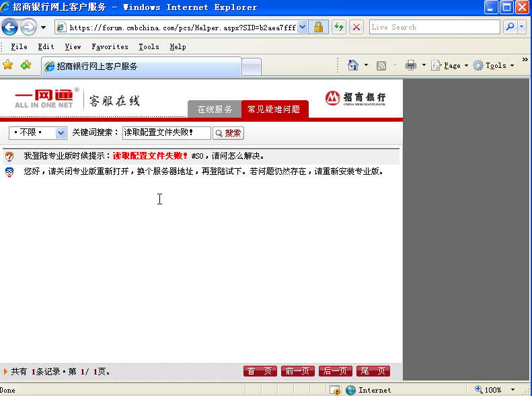532x396 pixels.
Task: Click the answer text starting 您好，请关闭专业版
Action: (204, 171)
